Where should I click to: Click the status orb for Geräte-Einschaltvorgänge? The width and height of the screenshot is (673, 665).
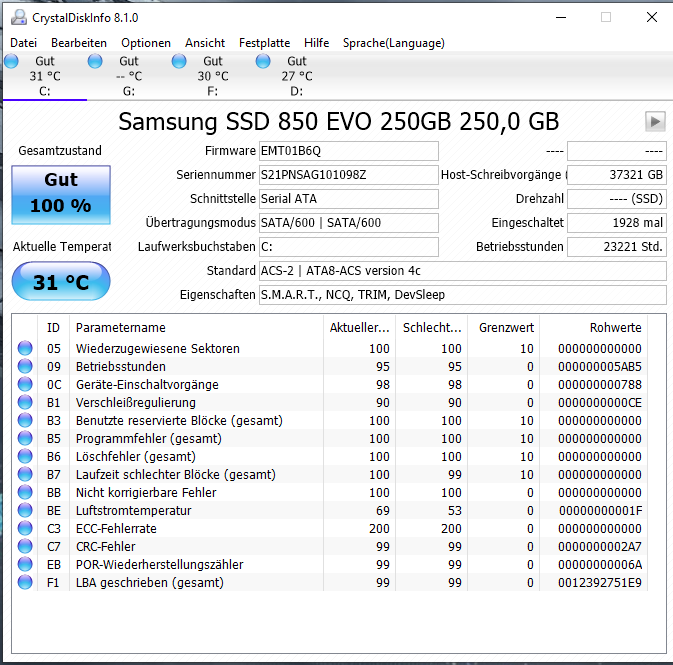pyautogui.click(x=25, y=384)
